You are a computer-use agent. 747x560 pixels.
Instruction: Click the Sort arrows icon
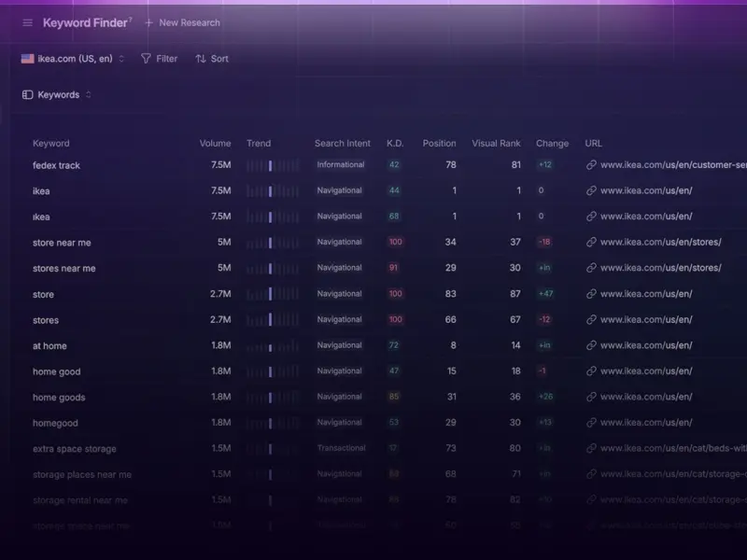(201, 59)
